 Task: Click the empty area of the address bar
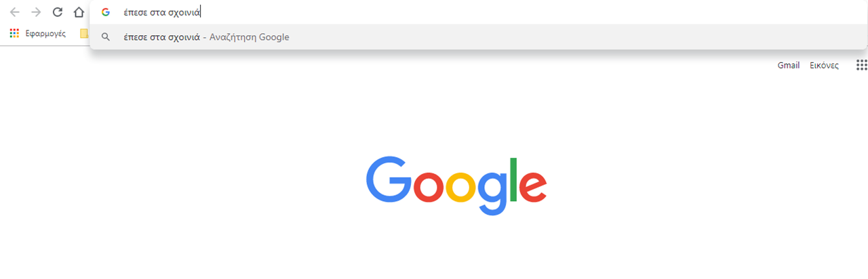(529, 12)
